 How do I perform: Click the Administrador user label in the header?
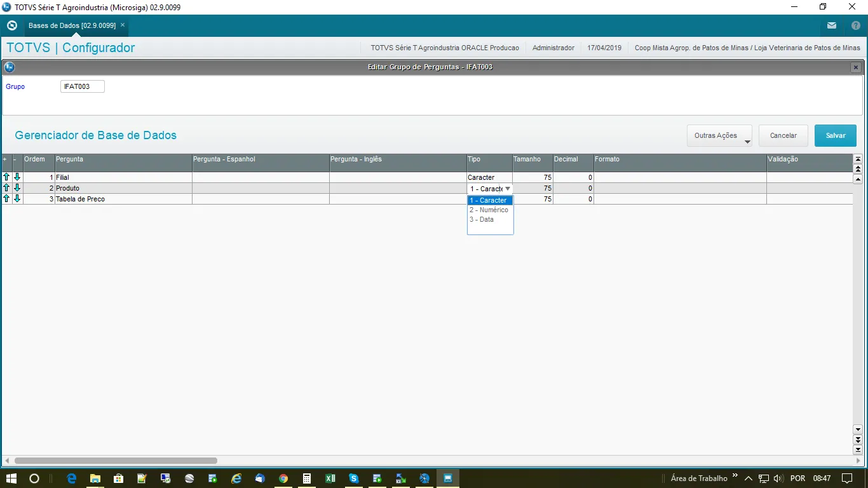[553, 48]
